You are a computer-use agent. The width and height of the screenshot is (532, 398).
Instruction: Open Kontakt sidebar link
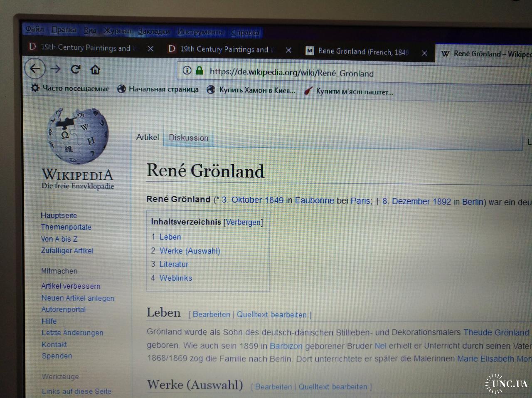[x=54, y=344]
